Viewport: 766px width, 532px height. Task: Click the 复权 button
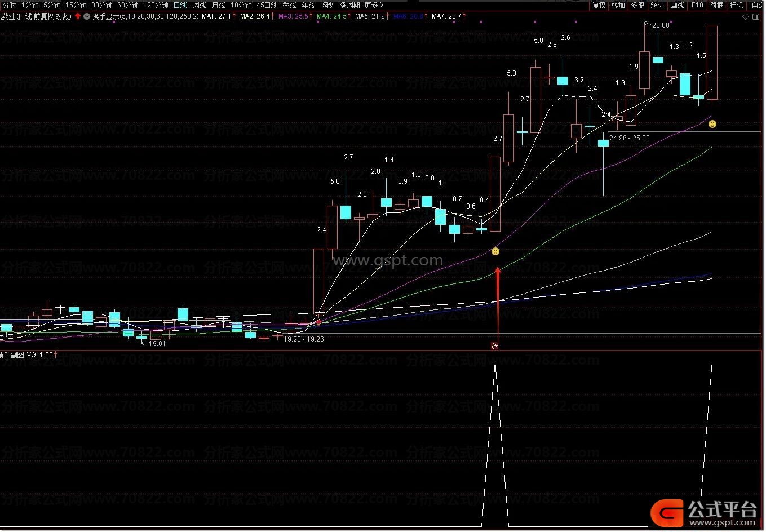coord(599,5)
